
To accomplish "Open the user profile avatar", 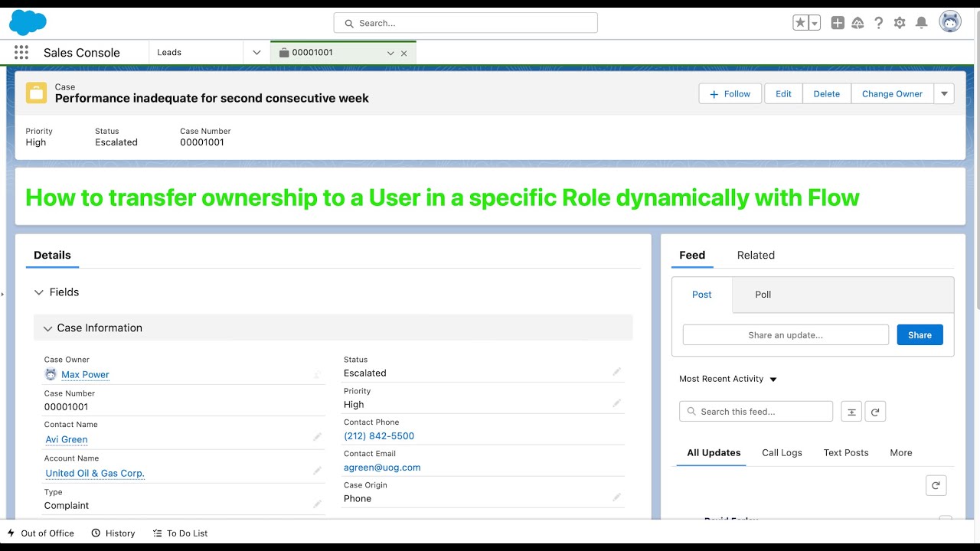I will click(x=950, y=22).
